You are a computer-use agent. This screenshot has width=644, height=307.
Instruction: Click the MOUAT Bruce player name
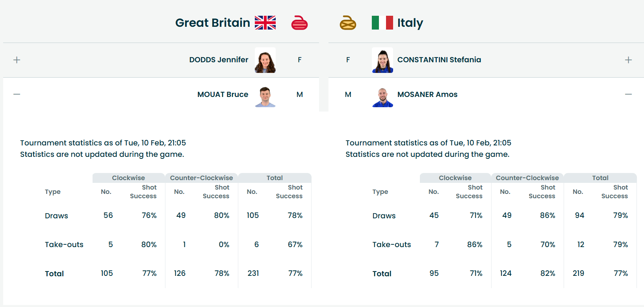[x=223, y=95]
